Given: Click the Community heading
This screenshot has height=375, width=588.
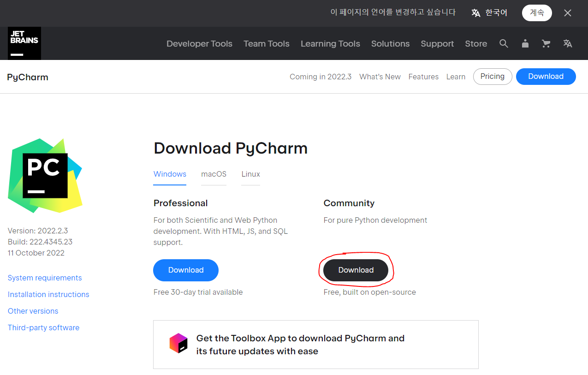Looking at the screenshot, I should tap(349, 203).
